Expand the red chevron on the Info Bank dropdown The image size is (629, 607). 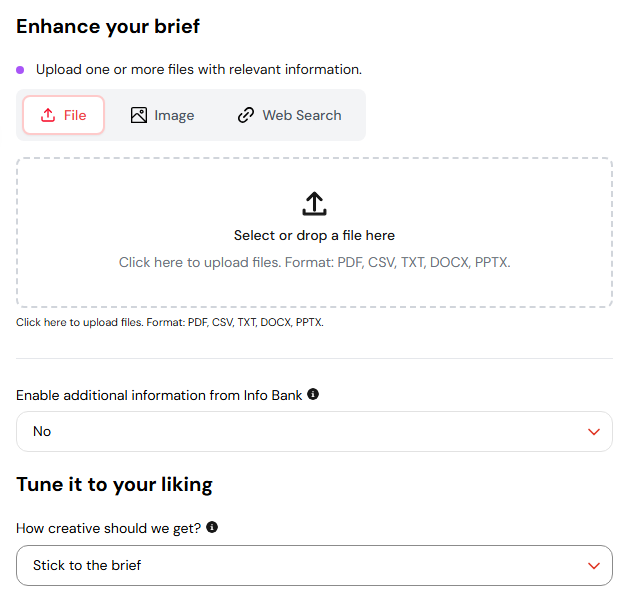[x=594, y=432]
